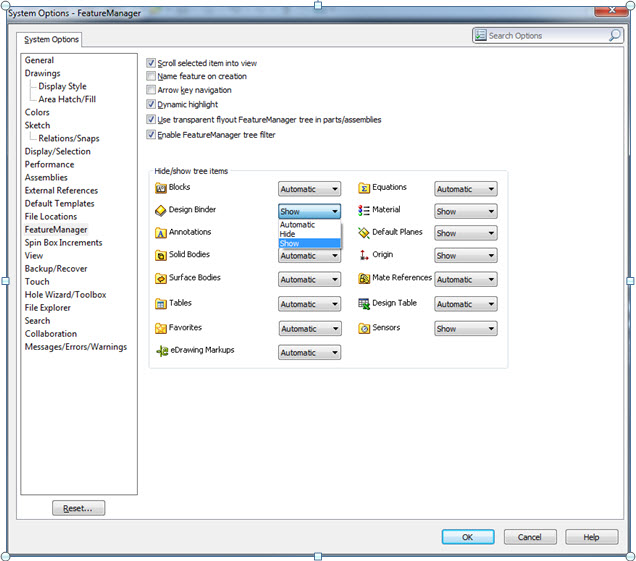Open the Origin visibility dropdown
This screenshot has width=636, height=561.
click(x=466, y=256)
